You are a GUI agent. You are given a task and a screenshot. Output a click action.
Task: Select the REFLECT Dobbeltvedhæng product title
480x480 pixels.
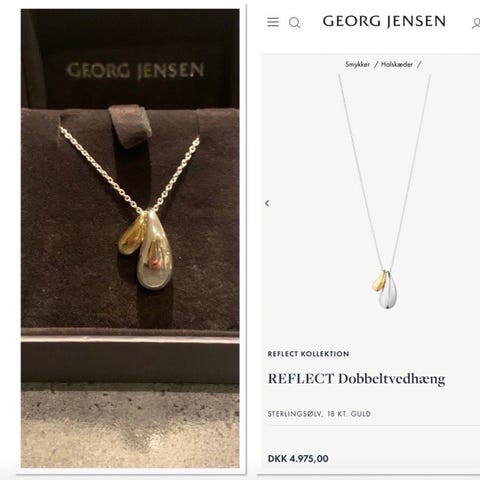pos(356,379)
